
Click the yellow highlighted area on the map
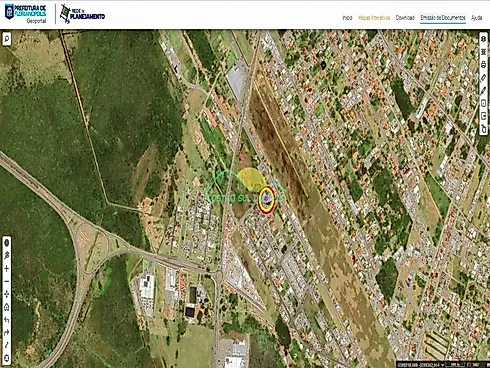(251, 178)
